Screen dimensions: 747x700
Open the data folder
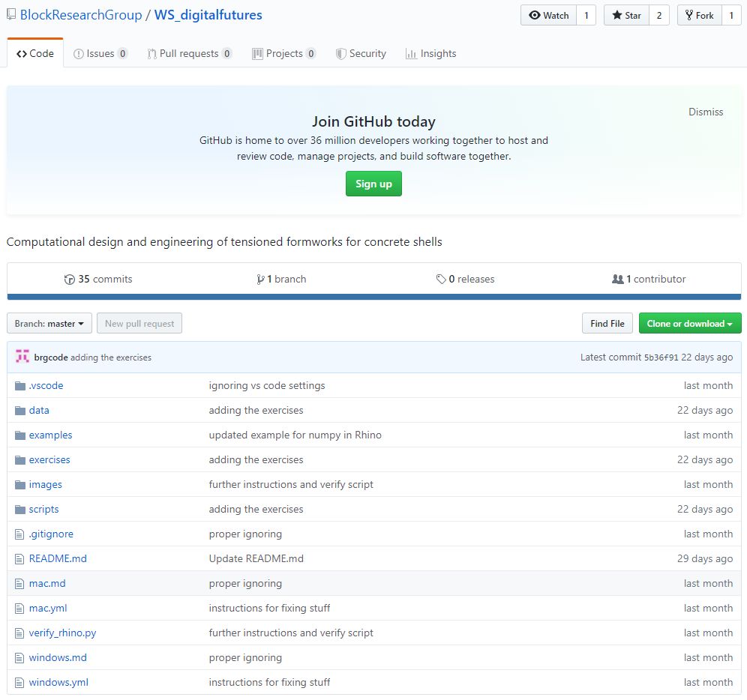click(x=39, y=411)
